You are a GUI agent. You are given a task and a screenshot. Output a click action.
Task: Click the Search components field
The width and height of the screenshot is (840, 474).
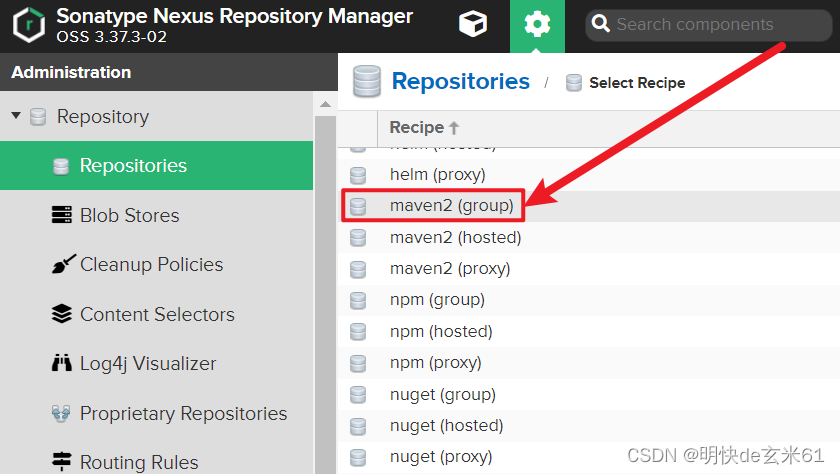(708, 25)
